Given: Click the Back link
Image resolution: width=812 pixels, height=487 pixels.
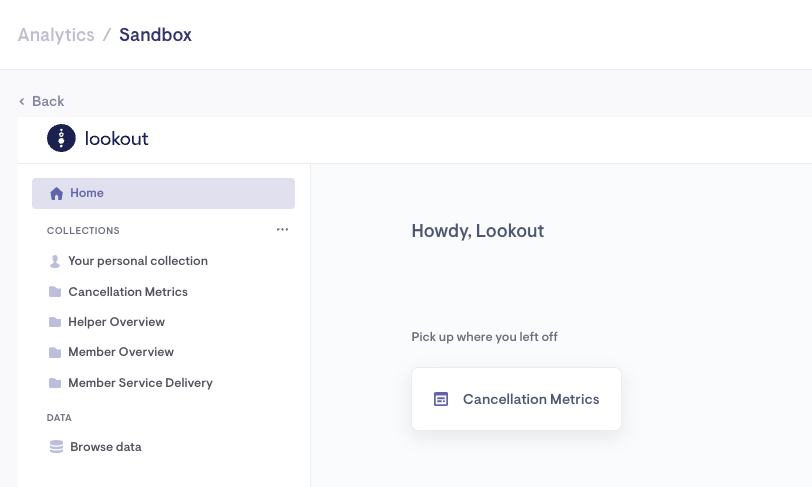Looking at the screenshot, I should pyautogui.click(x=47, y=101).
